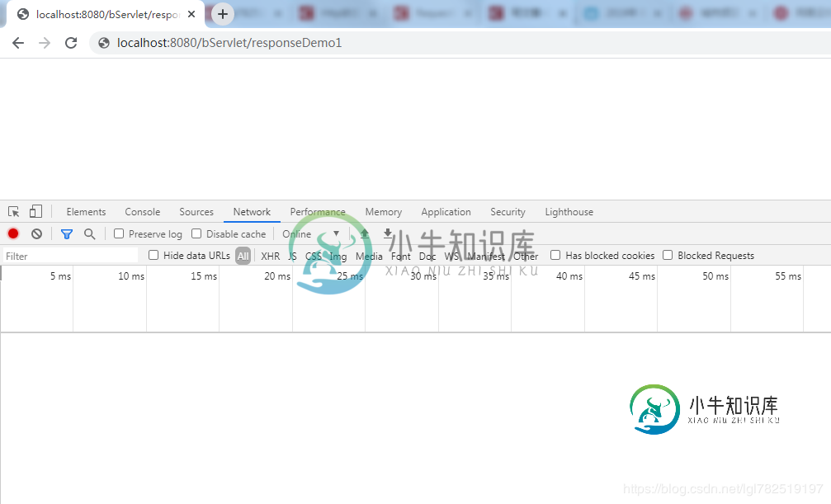Viewport: 831px width, 504px height.
Task: Filter requests by Other
Action: (x=526, y=256)
